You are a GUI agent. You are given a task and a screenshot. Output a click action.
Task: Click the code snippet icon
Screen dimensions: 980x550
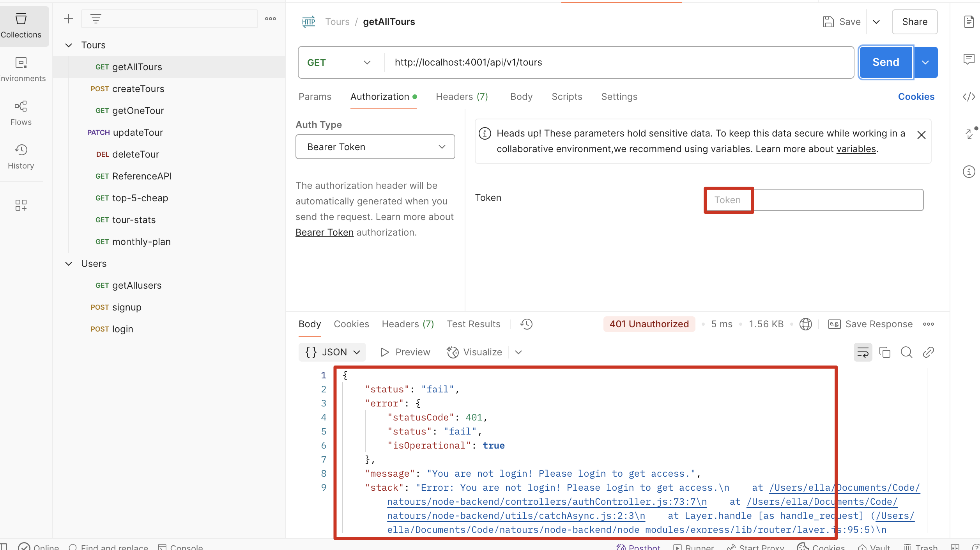pyautogui.click(x=969, y=97)
